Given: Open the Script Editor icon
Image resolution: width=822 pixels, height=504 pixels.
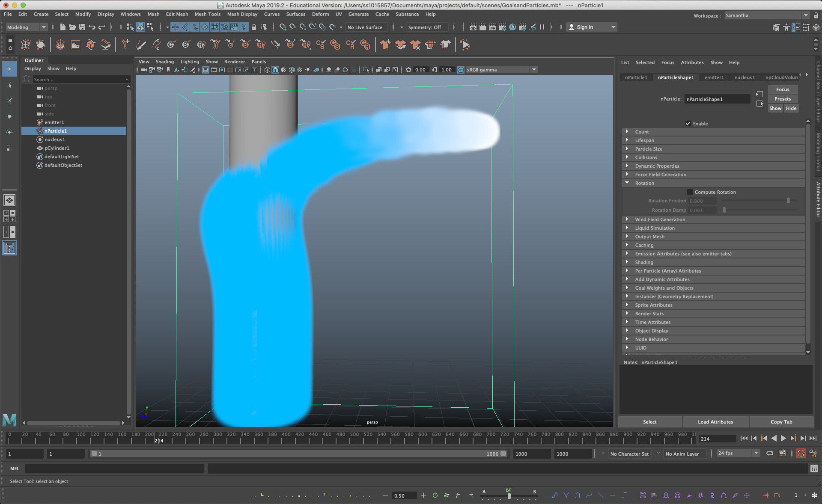Looking at the screenshot, I should (814, 468).
